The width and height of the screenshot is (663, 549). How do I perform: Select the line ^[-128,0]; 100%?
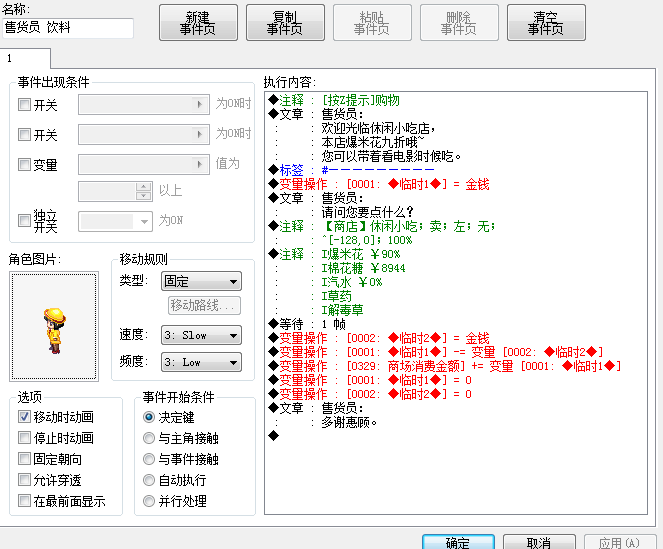coord(456,240)
